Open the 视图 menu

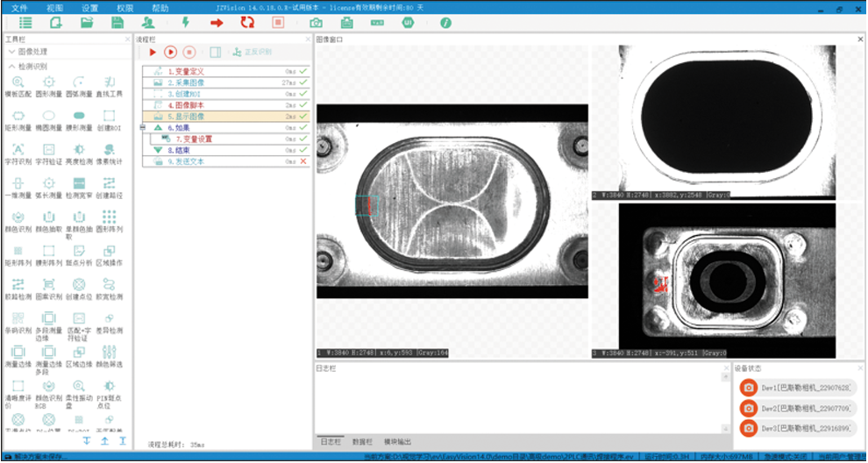[x=54, y=8]
